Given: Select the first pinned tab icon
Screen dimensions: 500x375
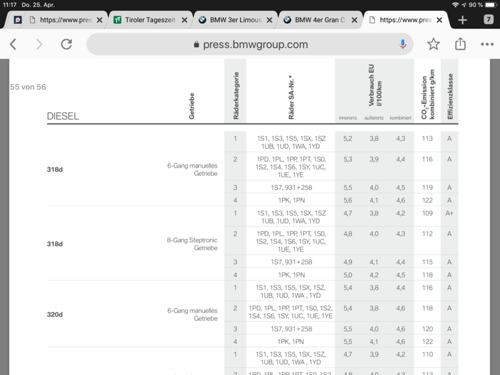Looking at the screenshot, I should tap(18, 20).
